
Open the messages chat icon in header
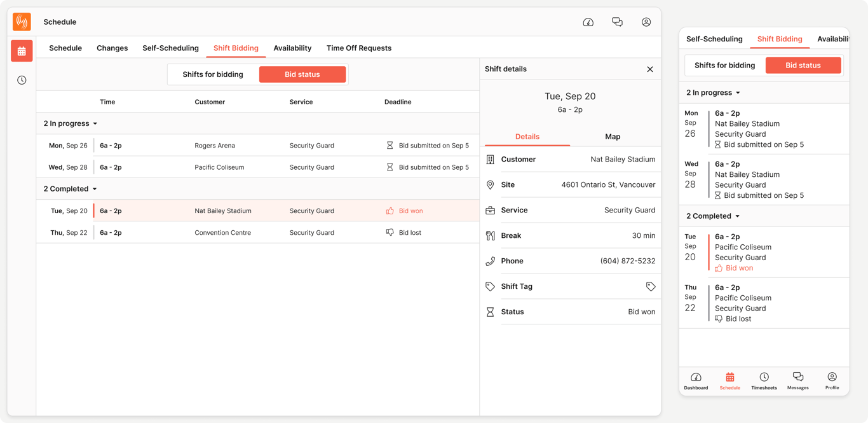(617, 22)
